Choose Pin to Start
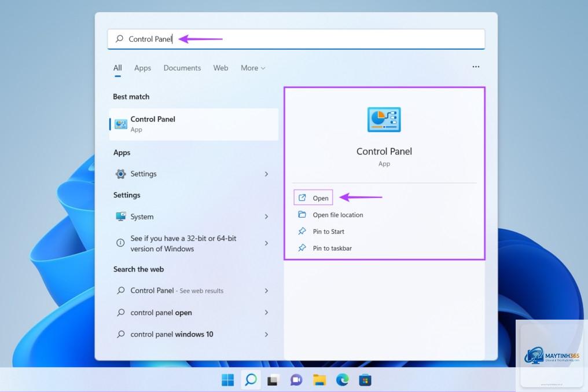This screenshot has width=588, height=392. point(329,232)
